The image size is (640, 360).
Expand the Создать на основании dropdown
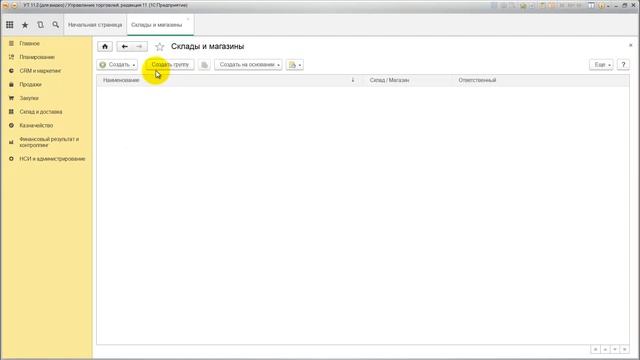coord(248,65)
